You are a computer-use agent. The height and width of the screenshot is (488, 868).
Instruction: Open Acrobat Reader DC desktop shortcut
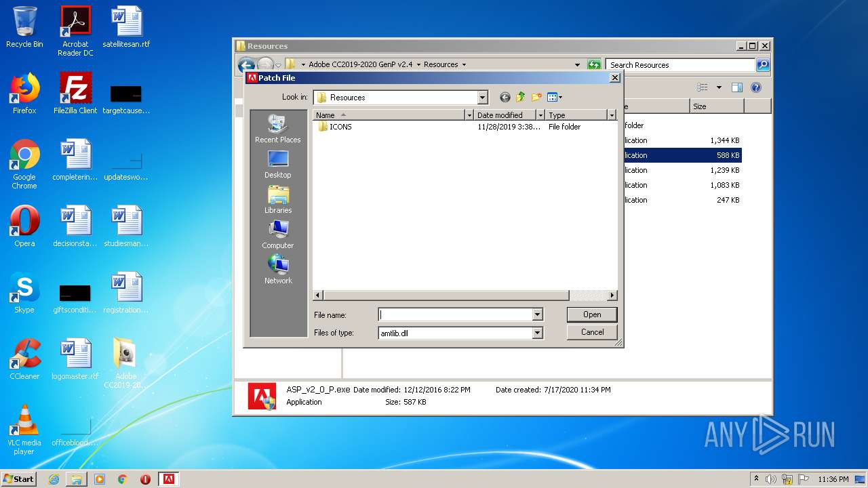(x=75, y=31)
